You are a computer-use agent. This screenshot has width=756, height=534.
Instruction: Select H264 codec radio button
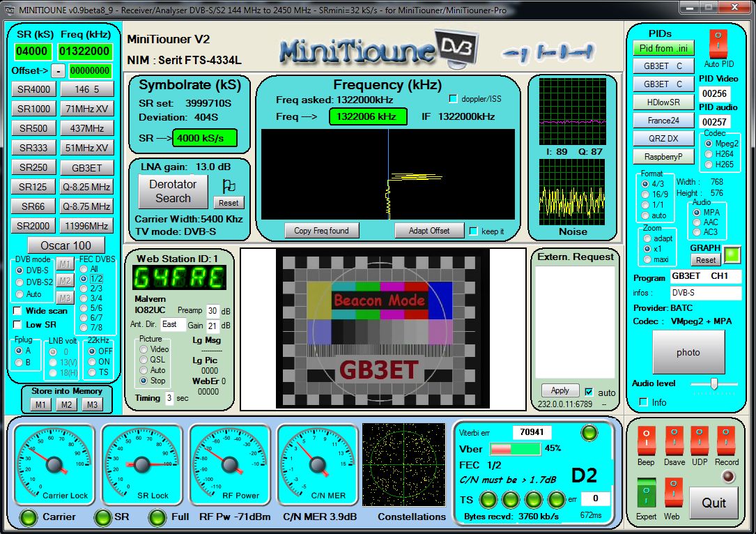(x=708, y=154)
